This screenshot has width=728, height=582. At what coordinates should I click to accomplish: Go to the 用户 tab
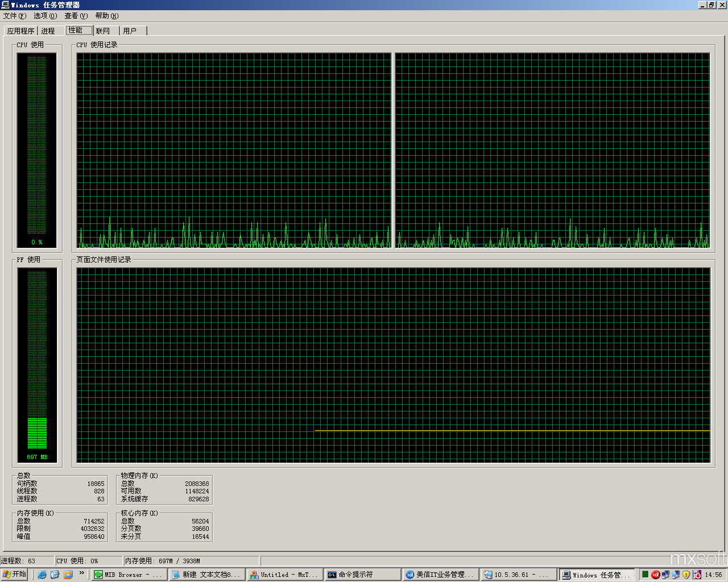tap(130, 31)
